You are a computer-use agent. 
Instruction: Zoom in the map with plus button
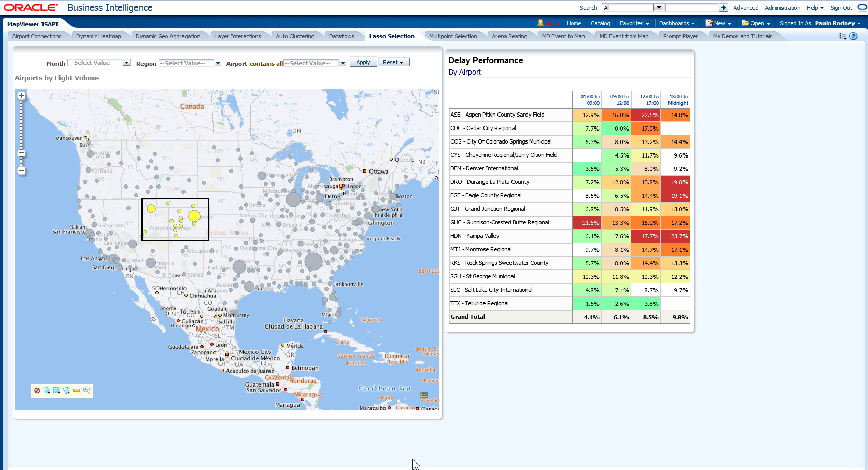click(21, 96)
